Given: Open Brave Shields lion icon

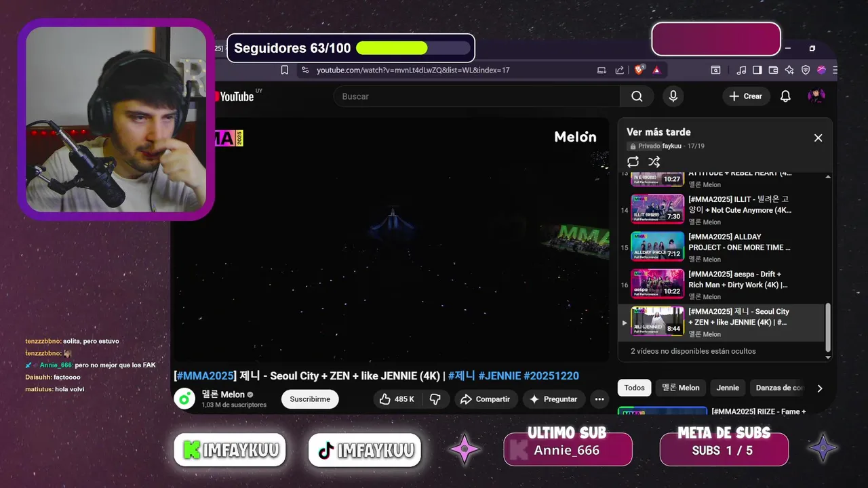Looking at the screenshot, I should pyautogui.click(x=639, y=70).
